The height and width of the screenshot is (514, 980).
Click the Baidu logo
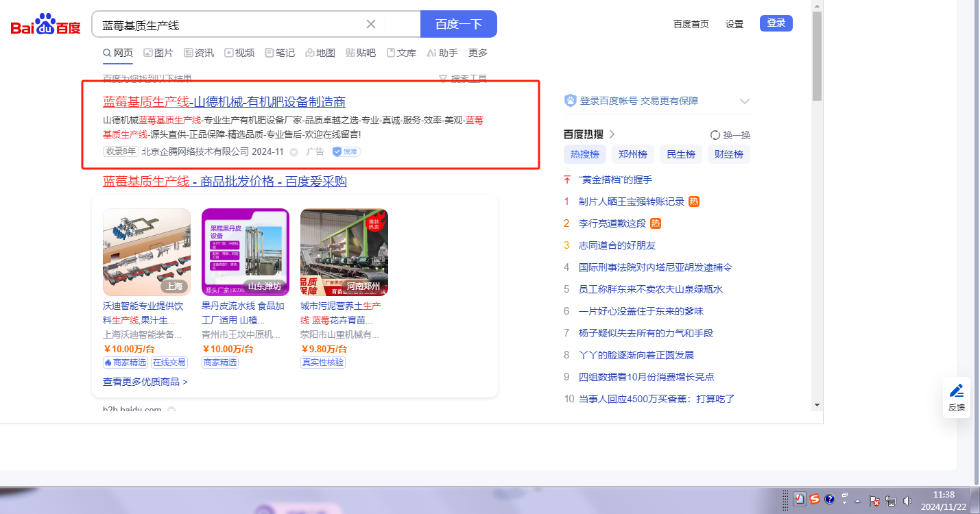pyautogui.click(x=45, y=25)
